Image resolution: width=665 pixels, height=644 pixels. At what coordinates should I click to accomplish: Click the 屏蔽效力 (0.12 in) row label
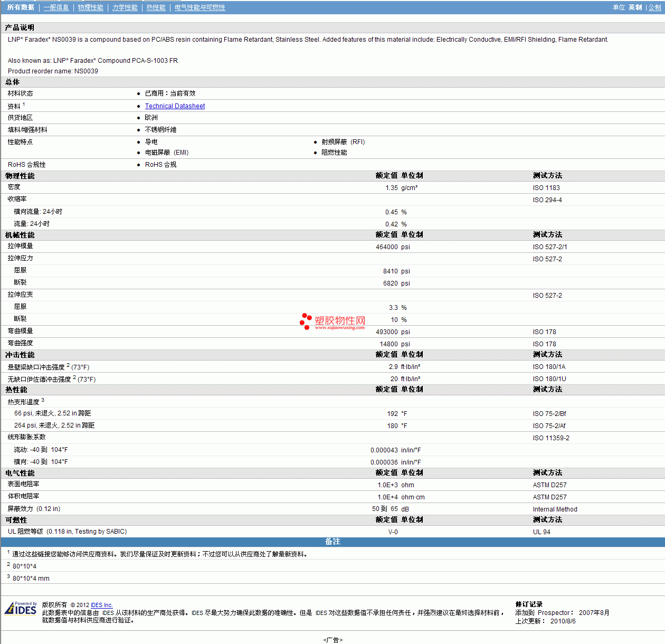[34, 509]
